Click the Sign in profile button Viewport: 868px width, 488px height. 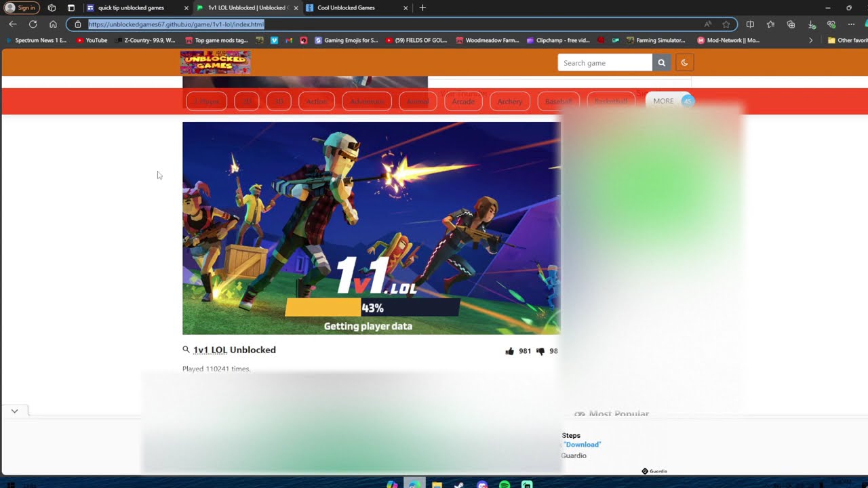(x=21, y=7)
